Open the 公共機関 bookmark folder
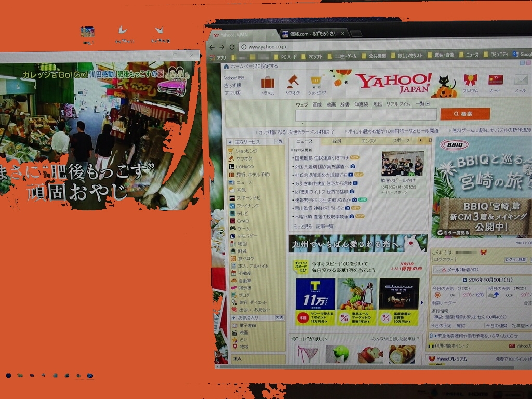The width and height of the screenshot is (532, 399). click(374, 56)
